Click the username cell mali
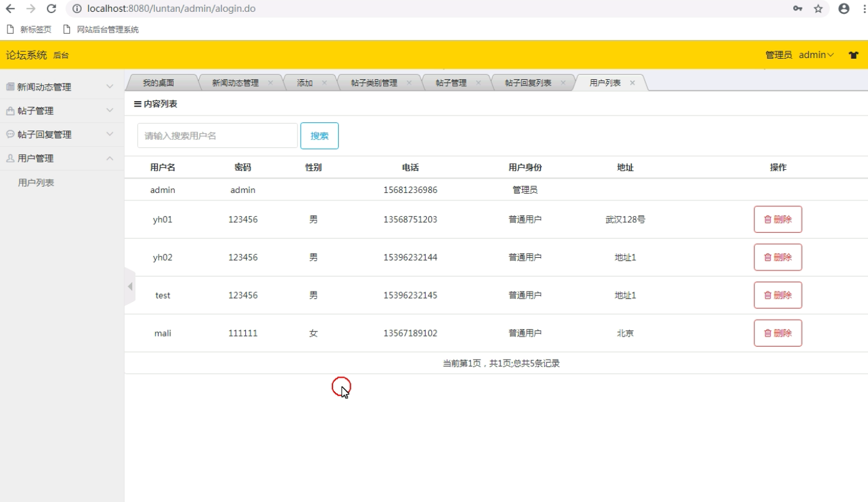 pyautogui.click(x=163, y=333)
